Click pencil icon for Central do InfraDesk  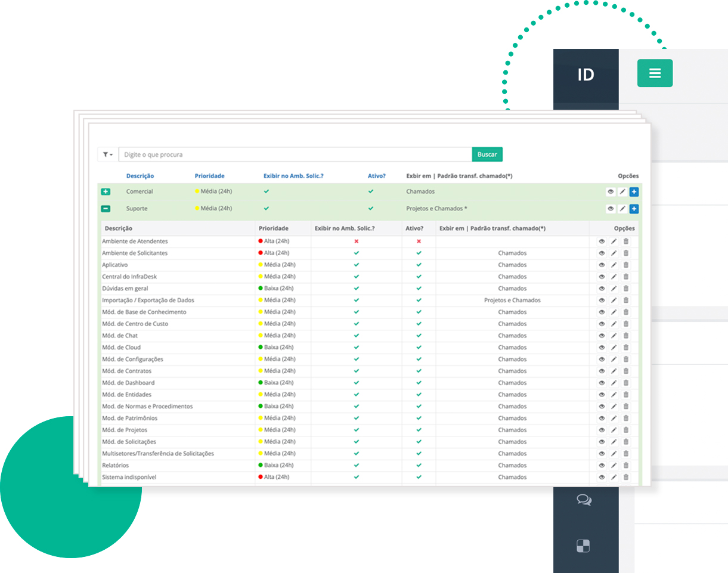point(614,277)
